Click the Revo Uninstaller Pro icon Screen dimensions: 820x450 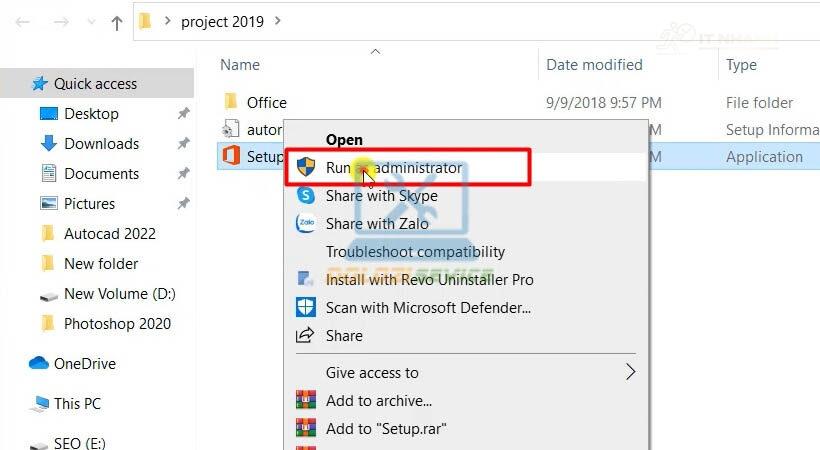tap(306, 280)
